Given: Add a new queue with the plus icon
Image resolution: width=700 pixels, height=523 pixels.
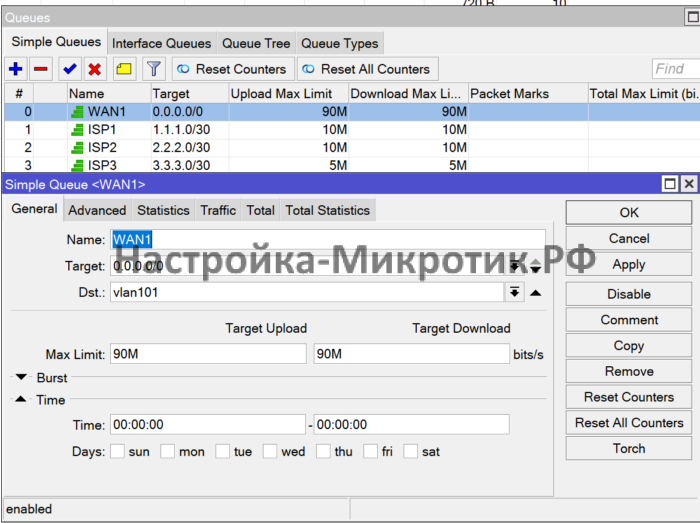Looking at the screenshot, I should tap(16, 69).
